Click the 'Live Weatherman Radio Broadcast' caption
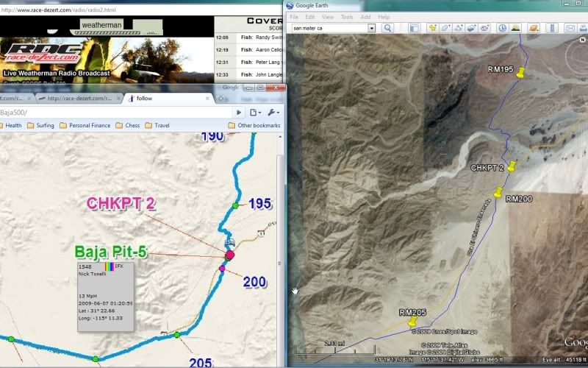 coord(57,73)
